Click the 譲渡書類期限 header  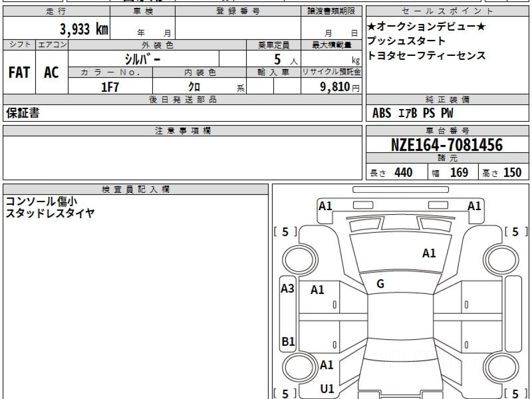point(332,12)
